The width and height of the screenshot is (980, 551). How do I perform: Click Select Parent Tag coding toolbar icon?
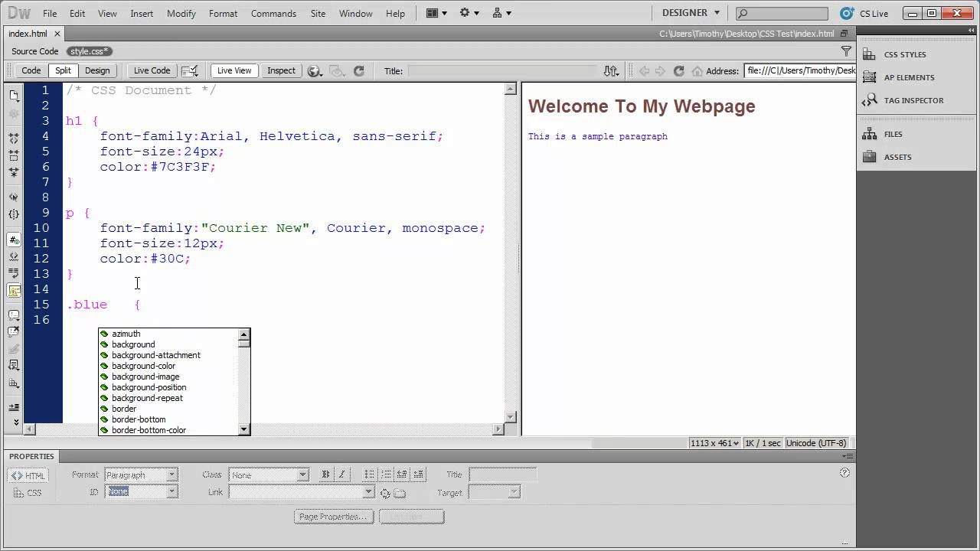tap(14, 197)
